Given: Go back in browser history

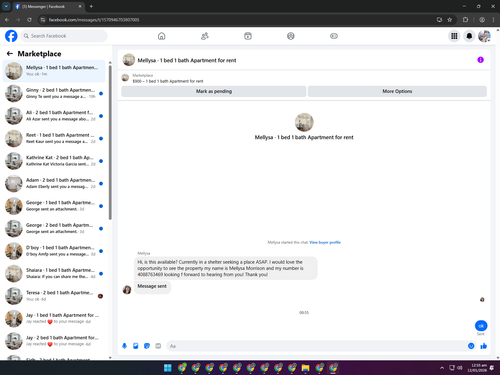Looking at the screenshot, I should [7, 20].
